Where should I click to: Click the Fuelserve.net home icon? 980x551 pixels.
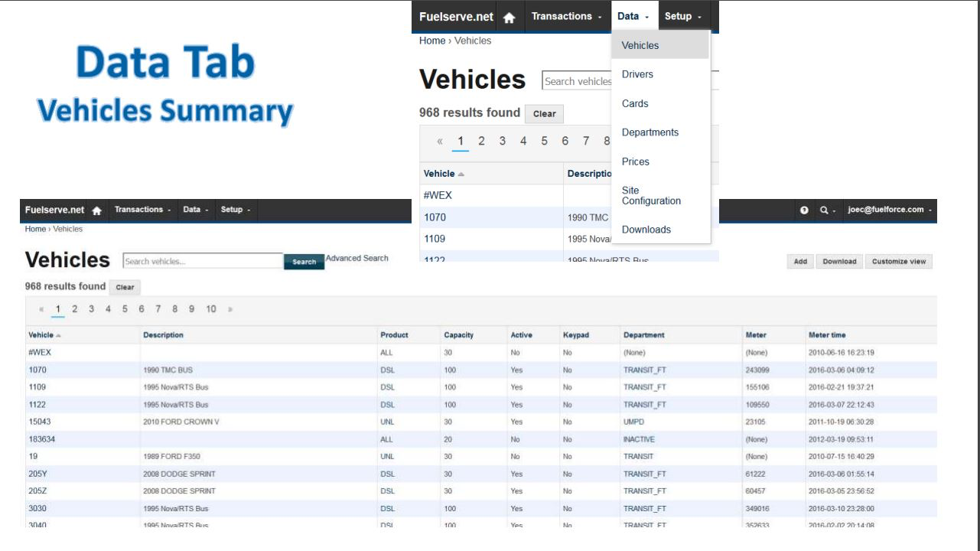tap(509, 15)
